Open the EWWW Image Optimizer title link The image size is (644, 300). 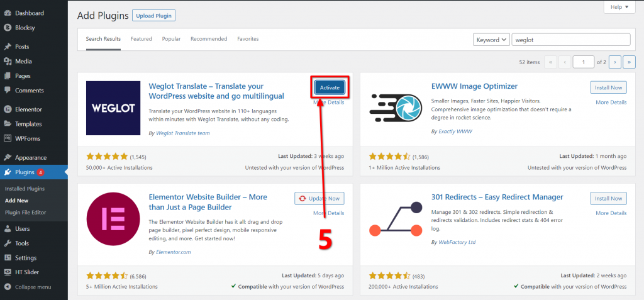[474, 86]
